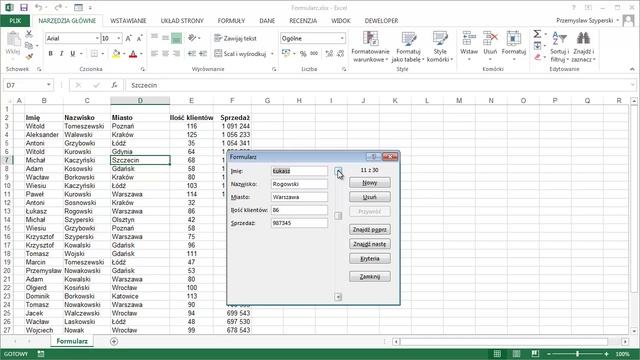Click the Zamknij button in Formularz dialog
The height and width of the screenshot is (360, 640).
click(370, 276)
